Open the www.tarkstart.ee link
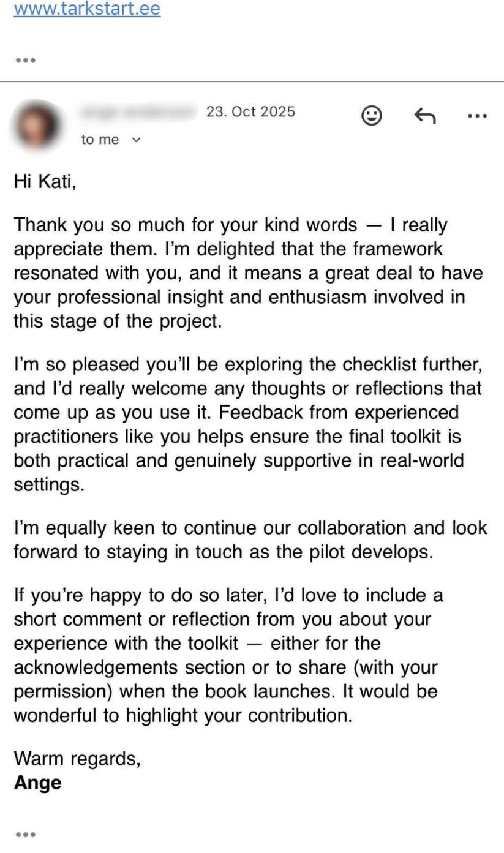504x853 pixels. tap(87, 9)
